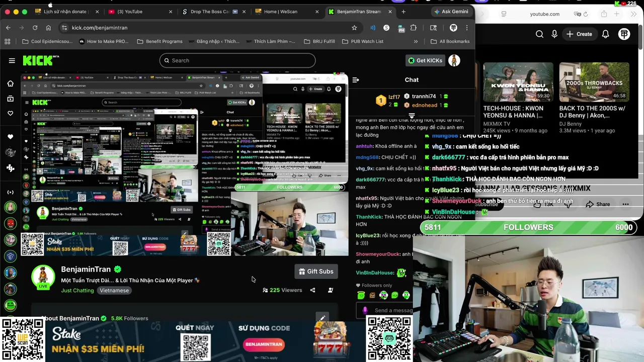
Task: Open the TECH-HOUSE Kwon Yeonsu video thumbnail
Action: [518, 82]
